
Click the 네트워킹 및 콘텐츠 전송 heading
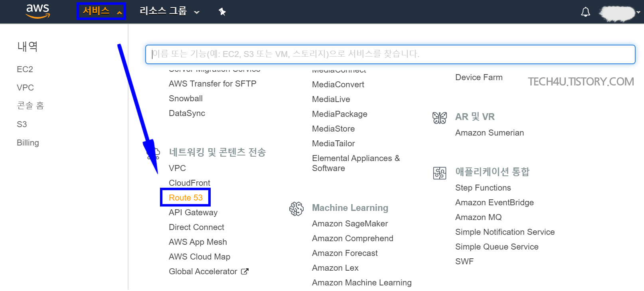217,152
